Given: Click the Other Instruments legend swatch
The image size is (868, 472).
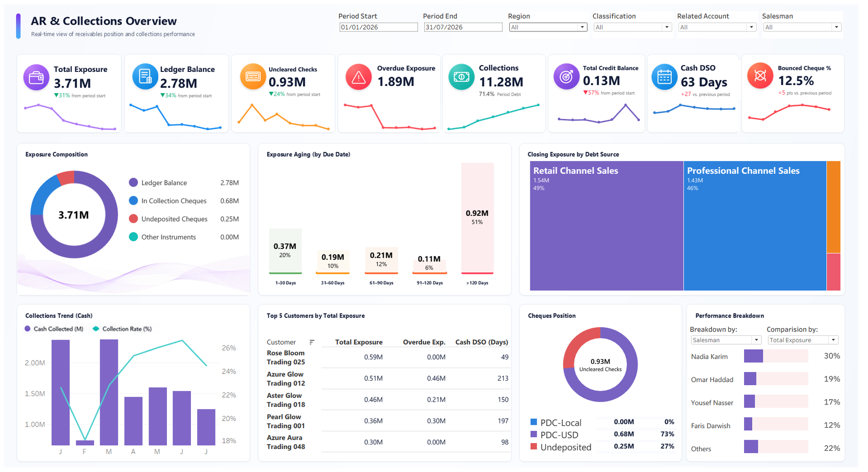Looking at the screenshot, I should click(x=134, y=236).
